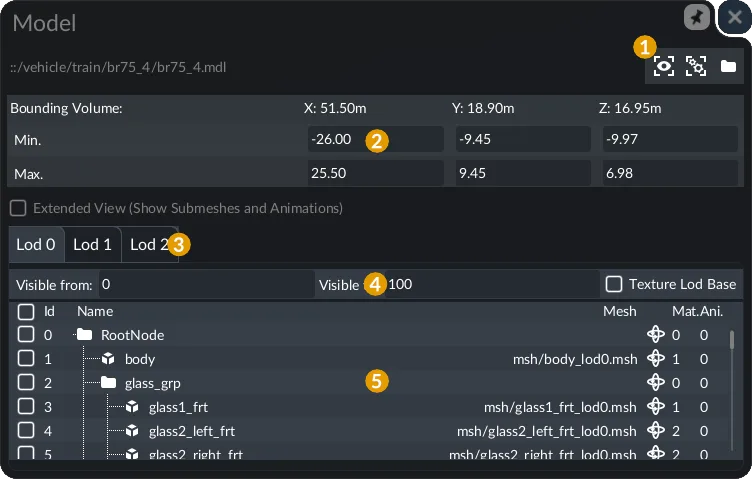Click the transform icon in RootNode row

click(x=656, y=334)
